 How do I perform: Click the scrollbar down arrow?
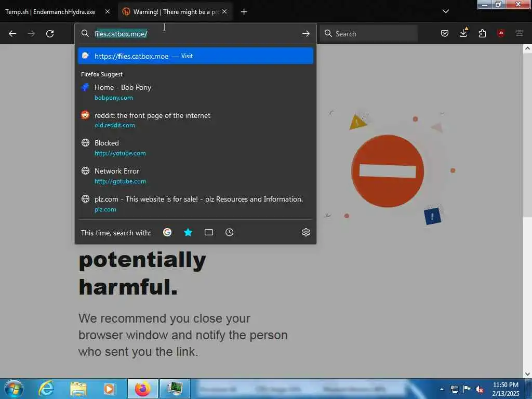[527, 374]
